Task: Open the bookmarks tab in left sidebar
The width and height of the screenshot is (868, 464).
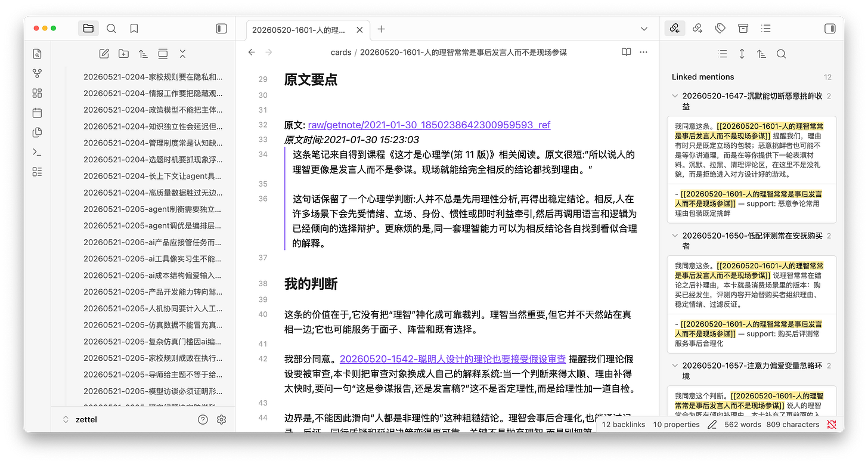Action: tap(134, 29)
